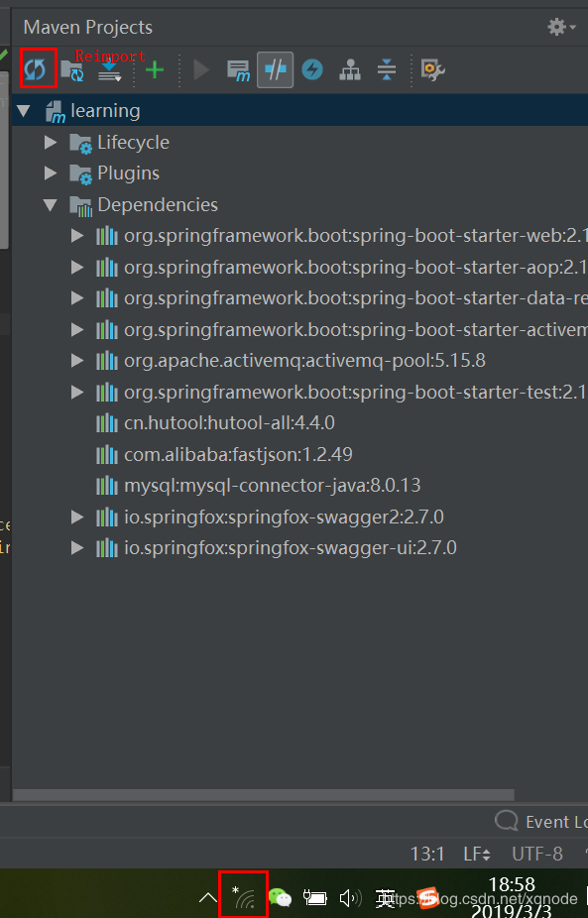Change the UTF-8 file encoding
This screenshot has height=918, width=588.
pos(537,855)
